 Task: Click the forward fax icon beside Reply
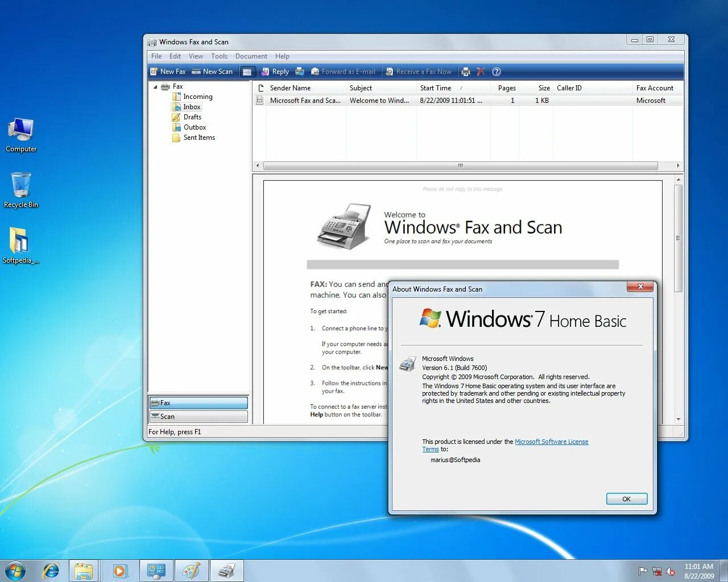(300, 72)
